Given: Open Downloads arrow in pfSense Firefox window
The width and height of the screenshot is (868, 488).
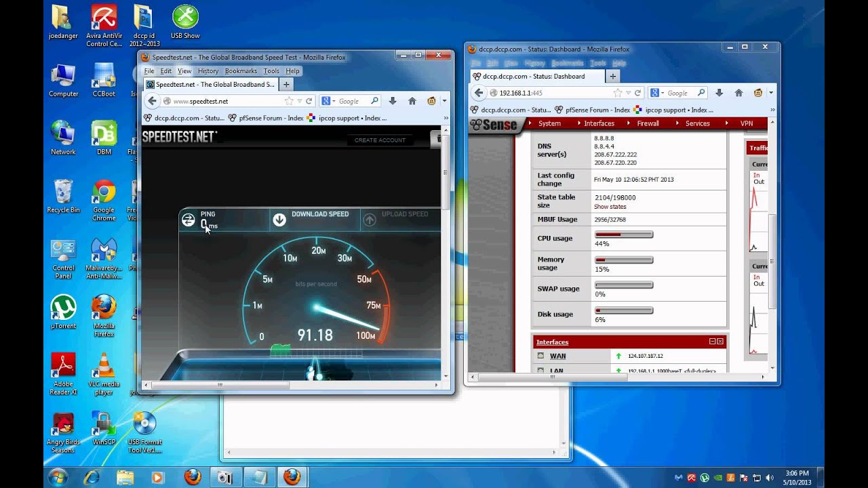Looking at the screenshot, I should (x=719, y=93).
